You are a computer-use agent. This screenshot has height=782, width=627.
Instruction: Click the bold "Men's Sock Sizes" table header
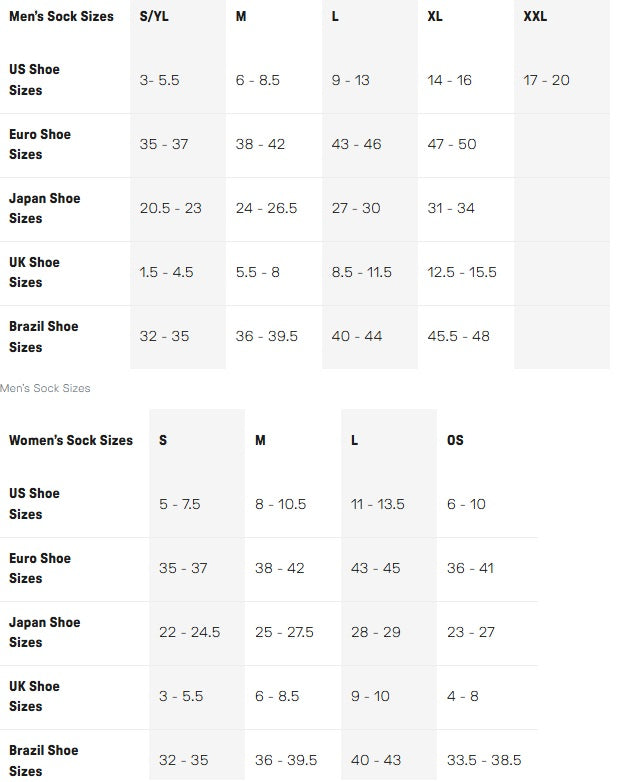(x=61, y=17)
